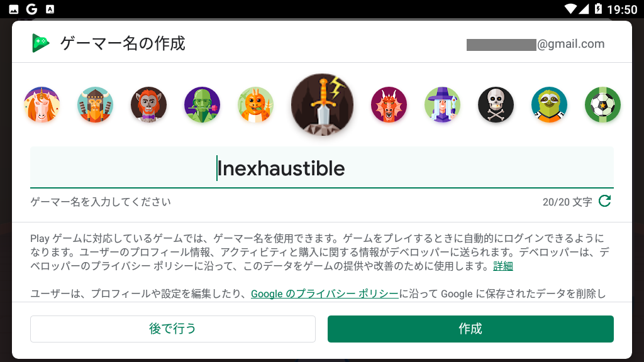Viewport: 644px width, 362px height.
Task: Select the sword in stone avatar
Action: (323, 105)
